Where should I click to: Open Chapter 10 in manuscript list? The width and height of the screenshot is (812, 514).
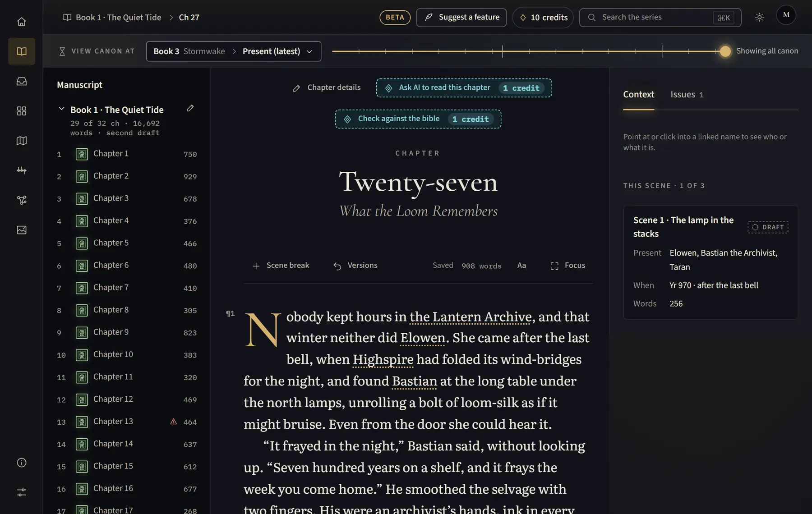[127, 355]
